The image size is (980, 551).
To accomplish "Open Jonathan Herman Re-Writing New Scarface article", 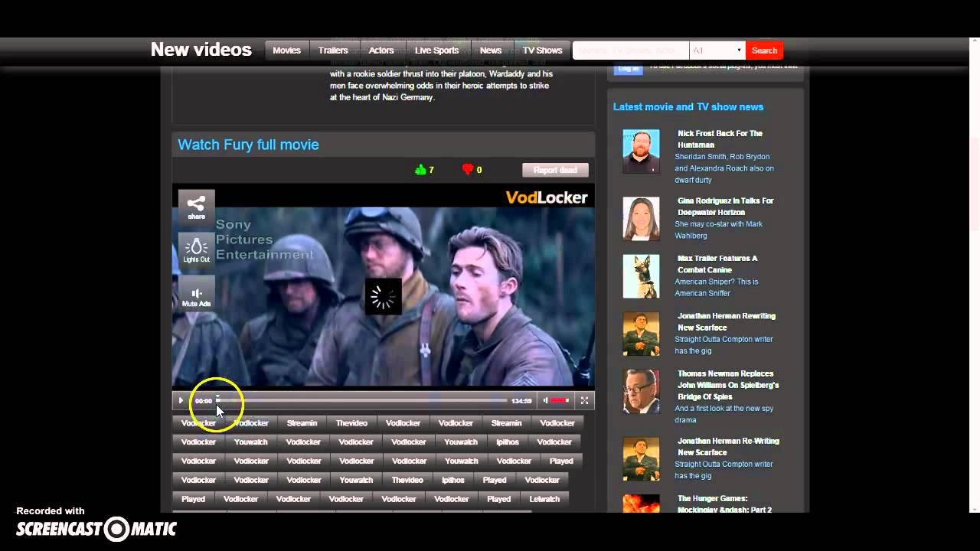I will click(727, 447).
